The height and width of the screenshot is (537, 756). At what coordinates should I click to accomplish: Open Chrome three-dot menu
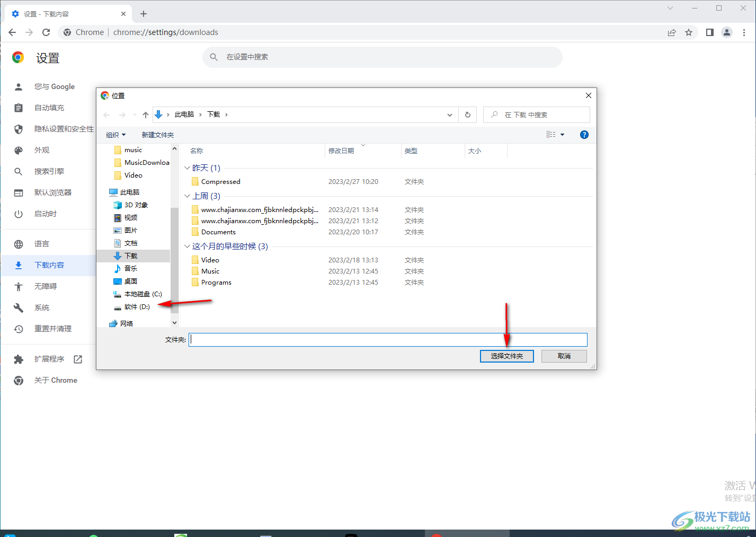[x=744, y=32]
